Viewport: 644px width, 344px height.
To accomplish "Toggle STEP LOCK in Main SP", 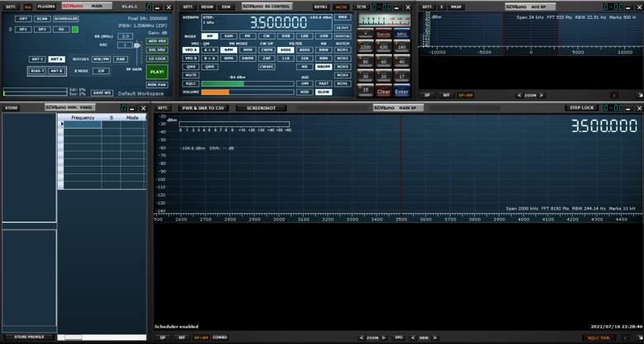I will click(582, 108).
